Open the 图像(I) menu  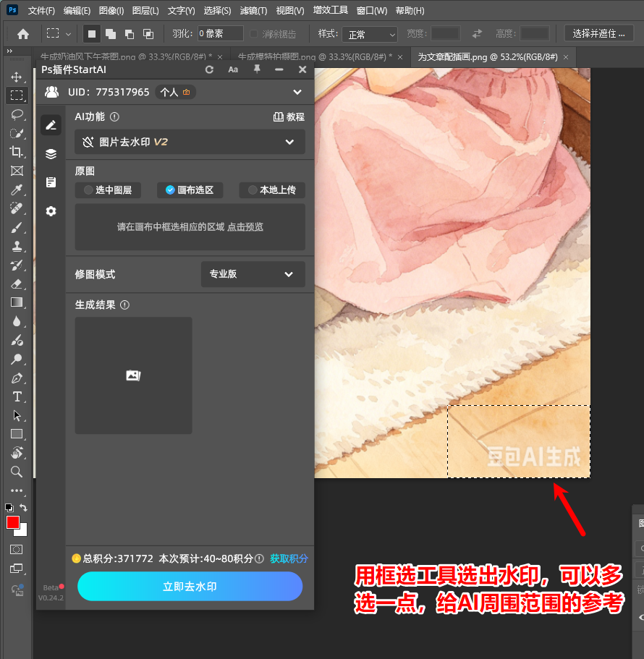click(111, 11)
